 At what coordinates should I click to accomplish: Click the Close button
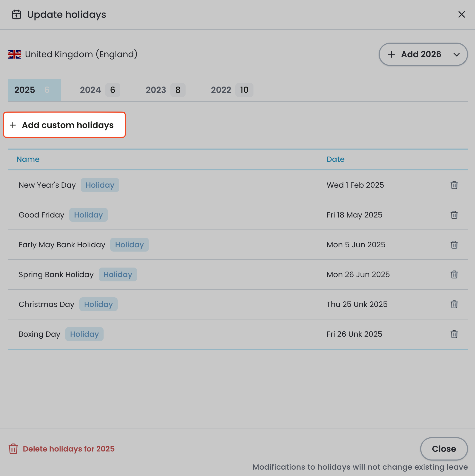coord(444,449)
